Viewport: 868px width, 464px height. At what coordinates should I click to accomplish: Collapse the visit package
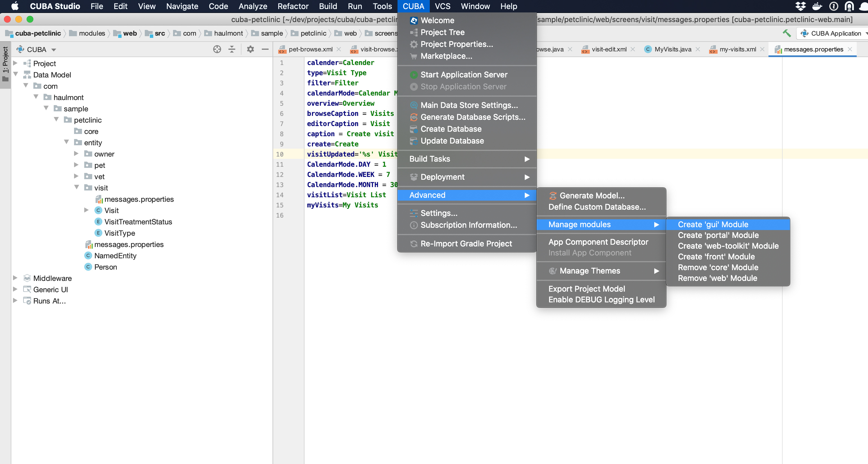[x=77, y=188]
